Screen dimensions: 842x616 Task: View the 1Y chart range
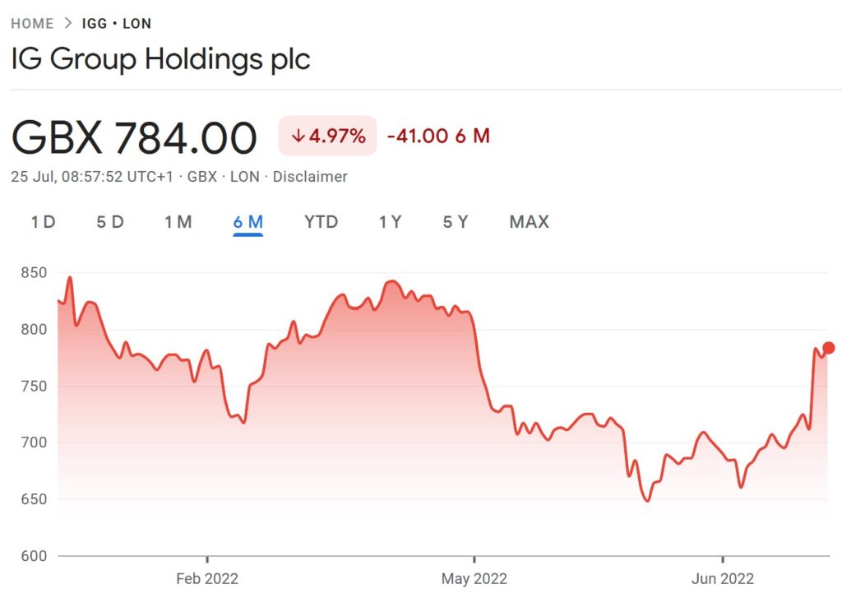(390, 222)
